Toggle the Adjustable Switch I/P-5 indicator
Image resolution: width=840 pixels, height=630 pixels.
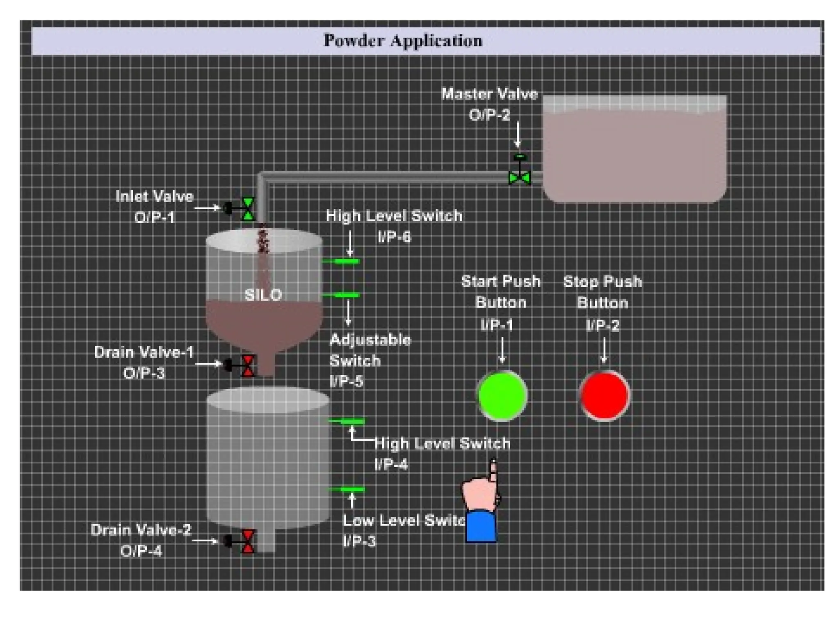coord(347,295)
